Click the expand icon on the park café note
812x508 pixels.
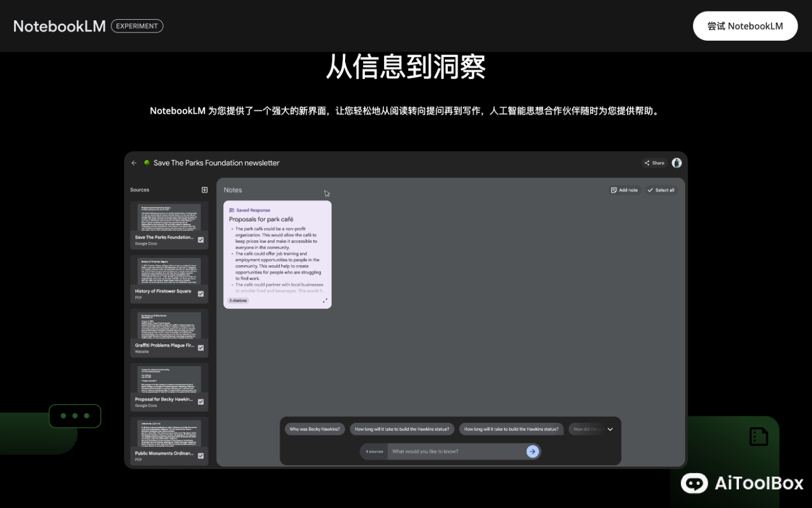(325, 300)
